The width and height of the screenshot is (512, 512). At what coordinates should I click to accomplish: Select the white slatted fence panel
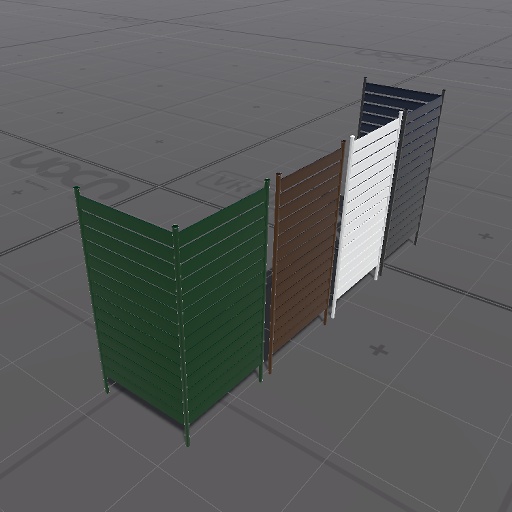tap(367, 213)
